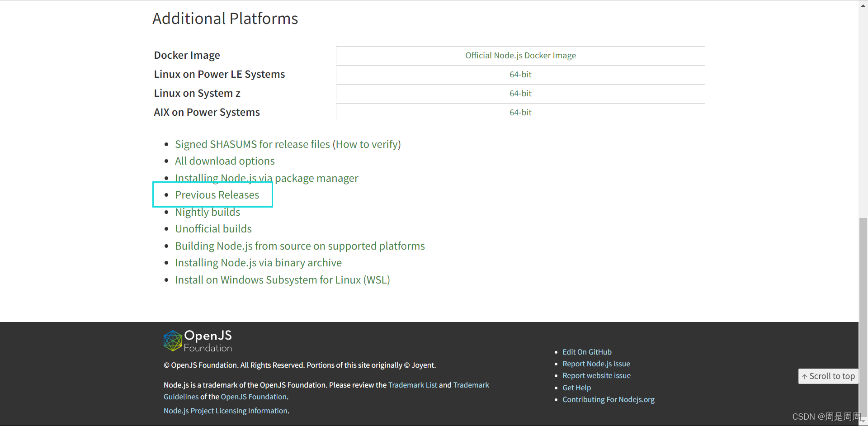The height and width of the screenshot is (426, 868).
Task: Open Report website issue link
Action: pyautogui.click(x=596, y=375)
